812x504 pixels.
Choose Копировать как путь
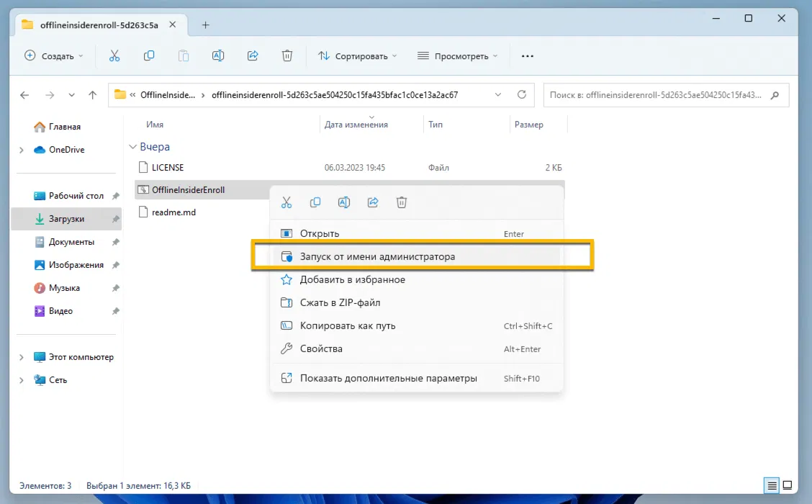pos(416,326)
